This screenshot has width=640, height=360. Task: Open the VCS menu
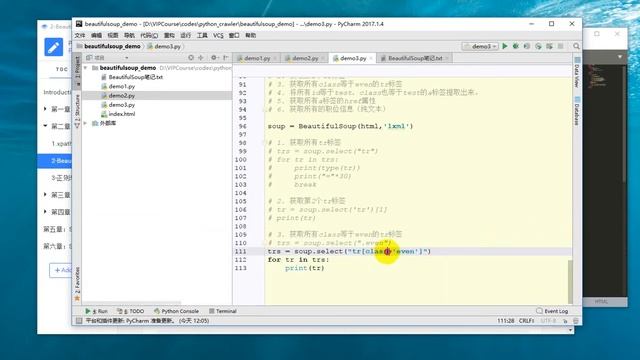pyautogui.click(x=218, y=36)
